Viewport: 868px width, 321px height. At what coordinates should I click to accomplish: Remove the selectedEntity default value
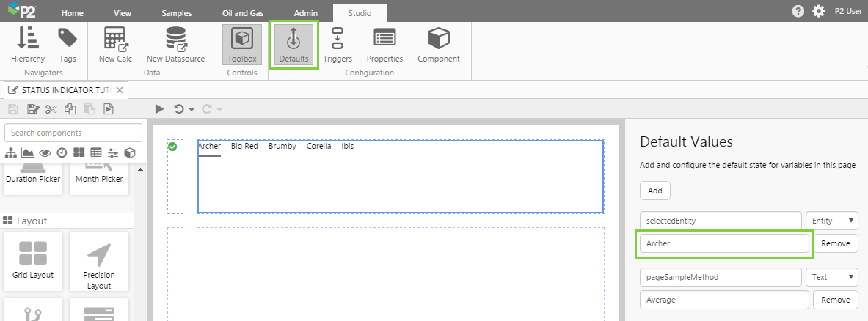click(x=835, y=243)
